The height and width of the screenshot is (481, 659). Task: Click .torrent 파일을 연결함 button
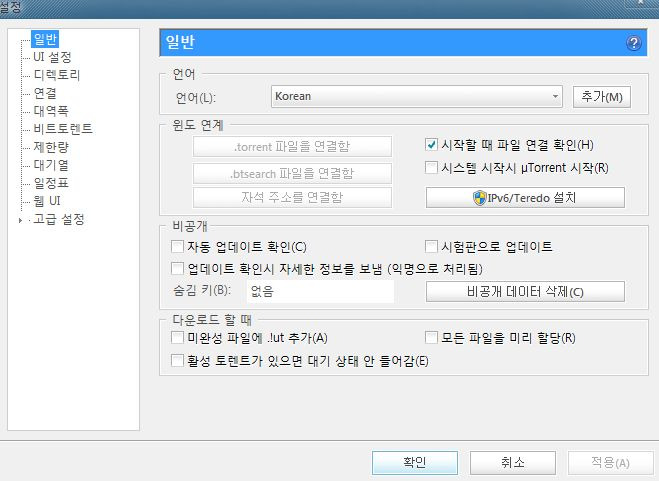click(292, 146)
